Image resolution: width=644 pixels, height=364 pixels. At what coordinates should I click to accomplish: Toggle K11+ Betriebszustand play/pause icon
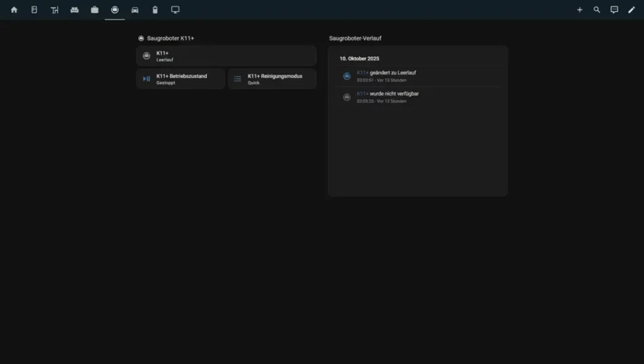tap(147, 79)
